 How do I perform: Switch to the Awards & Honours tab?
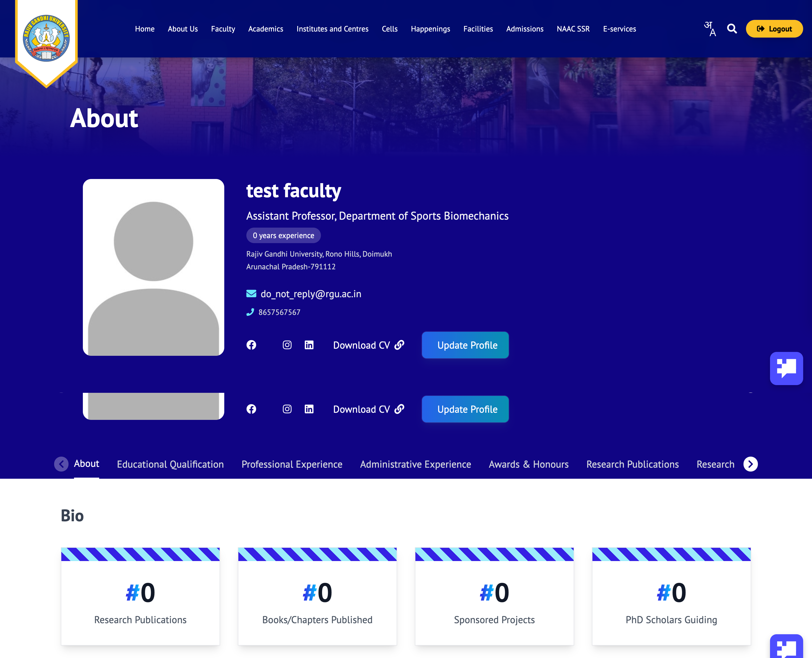coord(528,464)
